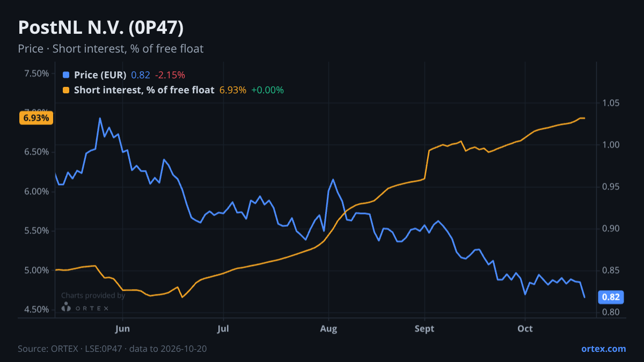
Task: Click the -2.15% price change value
Action: pyautogui.click(x=170, y=75)
